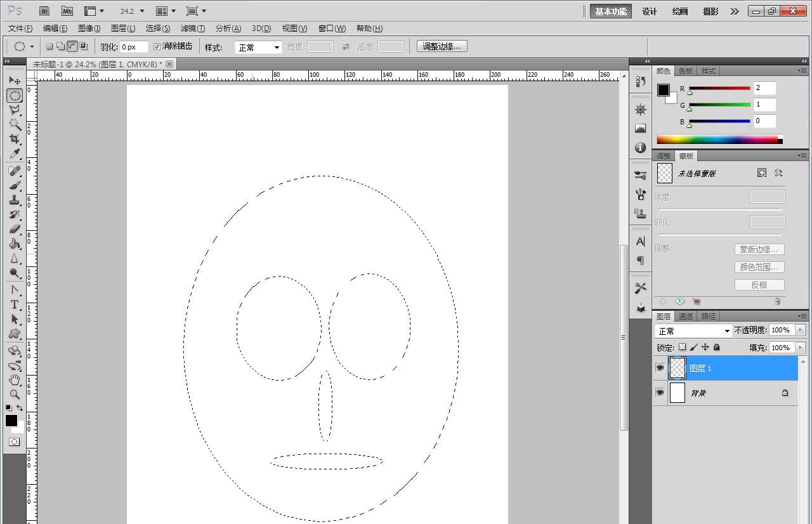Image resolution: width=812 pixels, height=524 pixels.
Task: Open the arrange documents dropdown
Action: (x=166, y=11)
